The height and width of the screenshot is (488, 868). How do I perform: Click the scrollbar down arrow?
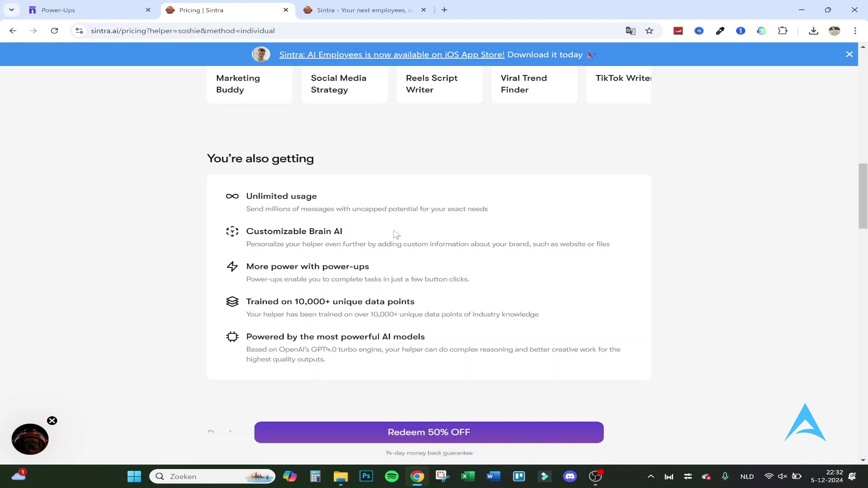point(863,460)
